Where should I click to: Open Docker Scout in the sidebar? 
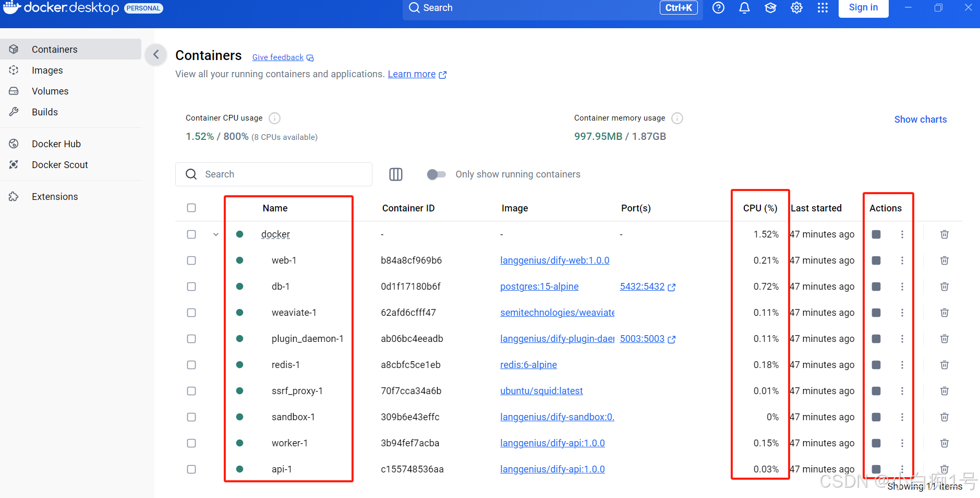[x=70, y=164]
